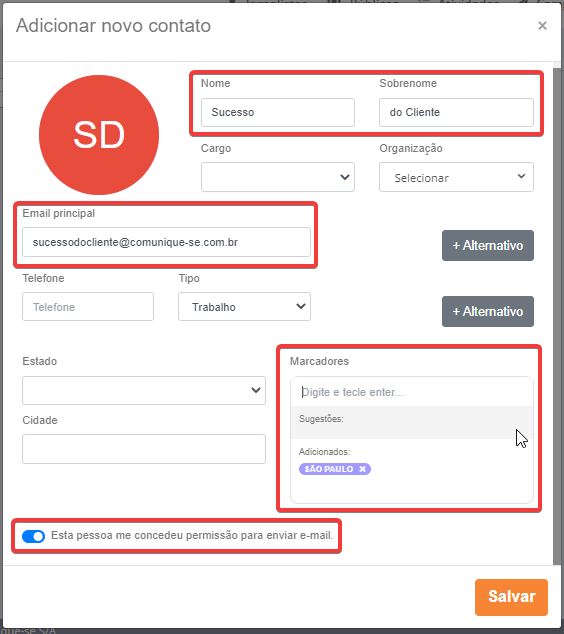
Task: Open the Cargo dropdown
Action: click(278, 177)
